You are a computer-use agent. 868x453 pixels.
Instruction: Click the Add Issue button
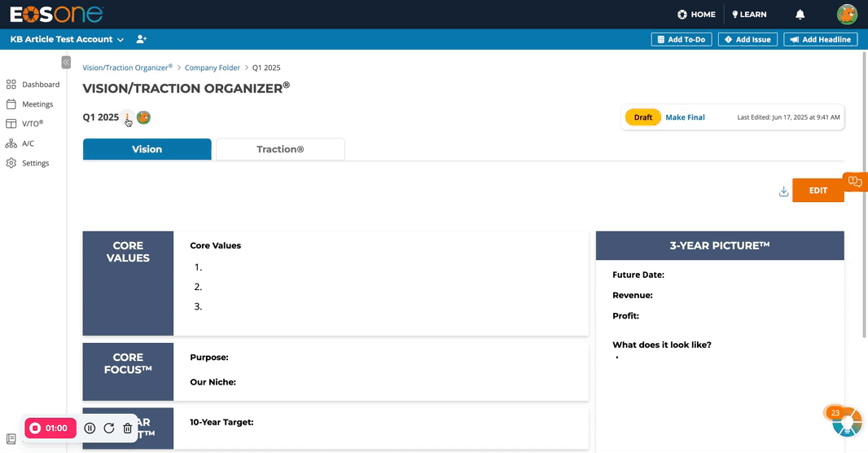tap(747, 39)
